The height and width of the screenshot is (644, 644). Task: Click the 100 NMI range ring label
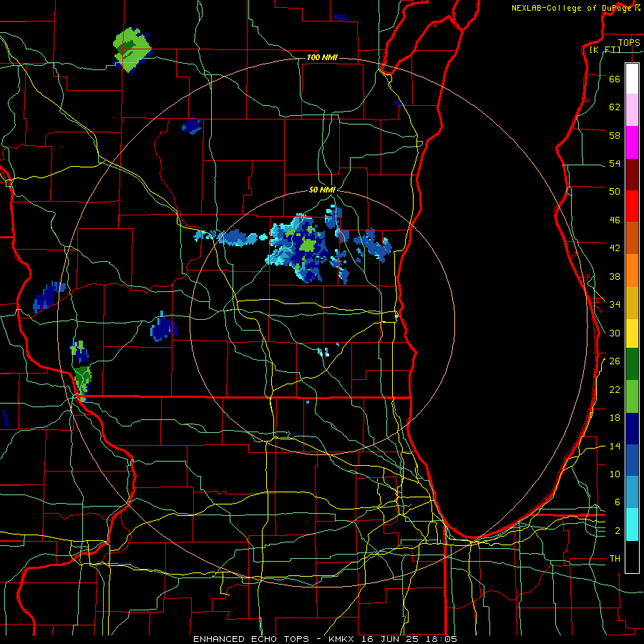(322, 57)
